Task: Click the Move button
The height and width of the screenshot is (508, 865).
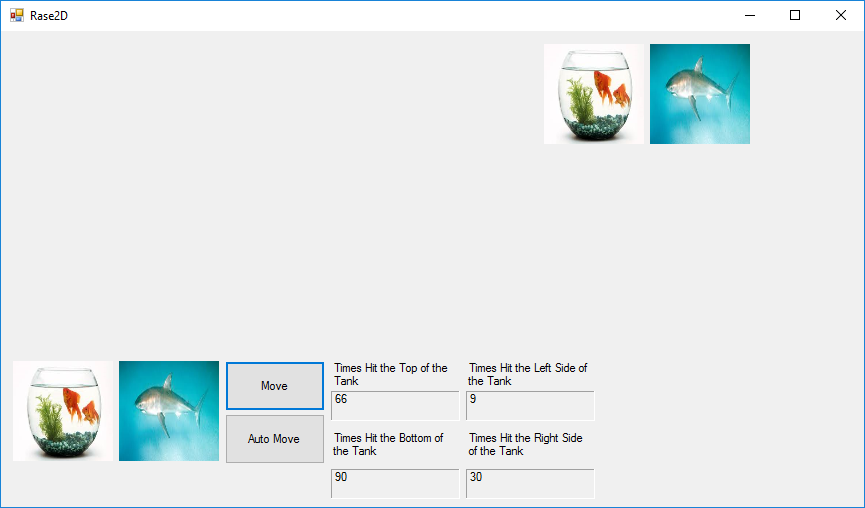Action: coord(275,386)
